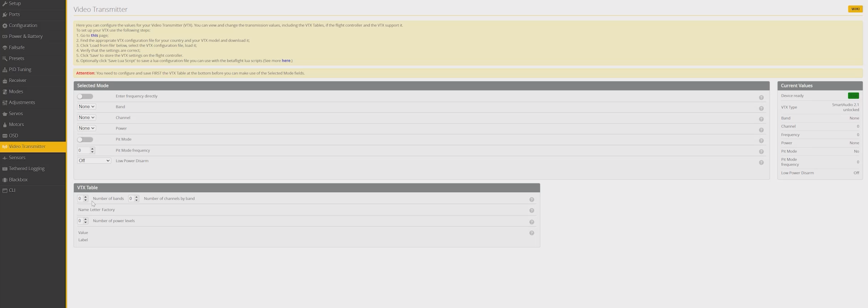868x308 pixels.
Task: Expand the Low Power Disarm dropdown
Action: point(94,161)
